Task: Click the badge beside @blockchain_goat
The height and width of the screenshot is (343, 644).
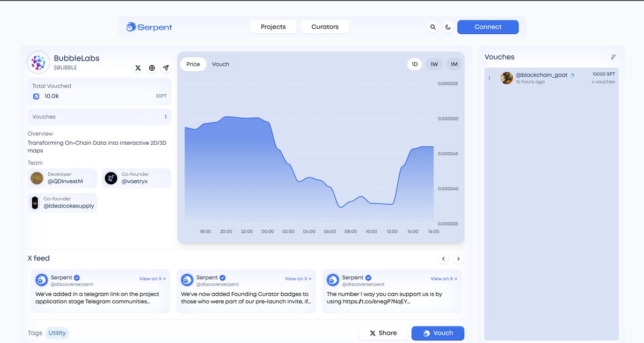Action: [x=572, y=76]
